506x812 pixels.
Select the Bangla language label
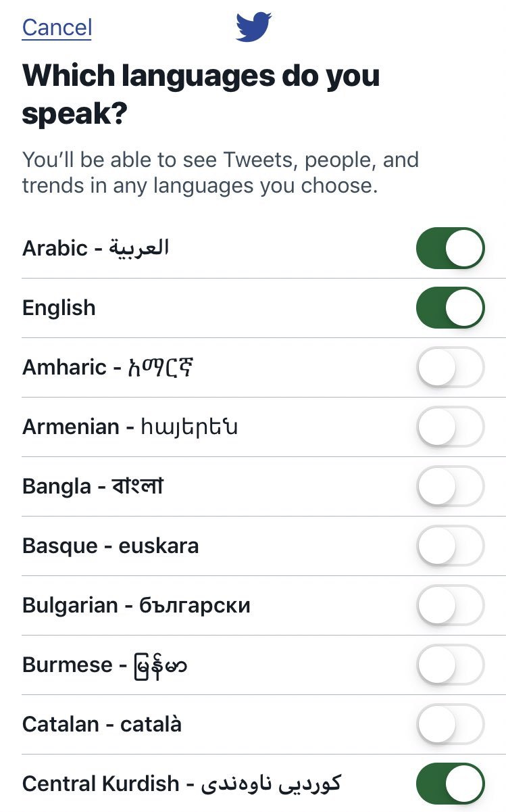tap(93, 486)
